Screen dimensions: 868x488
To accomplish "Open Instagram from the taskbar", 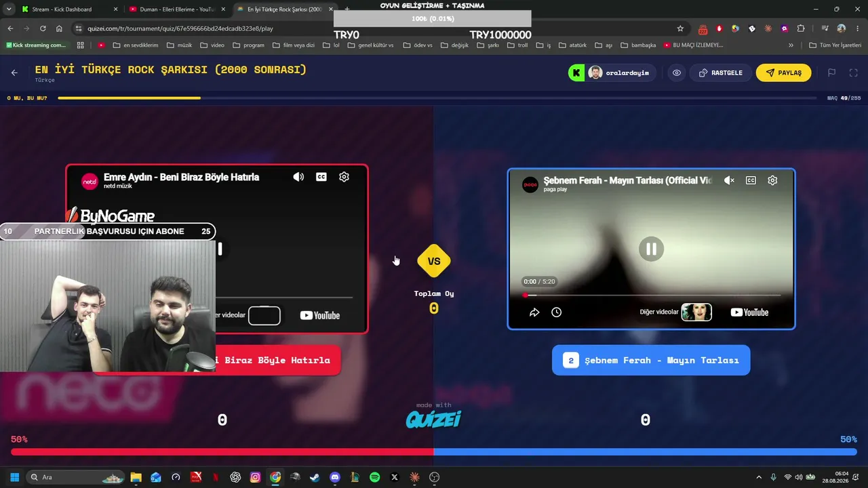I will click(x=255, y=477).
